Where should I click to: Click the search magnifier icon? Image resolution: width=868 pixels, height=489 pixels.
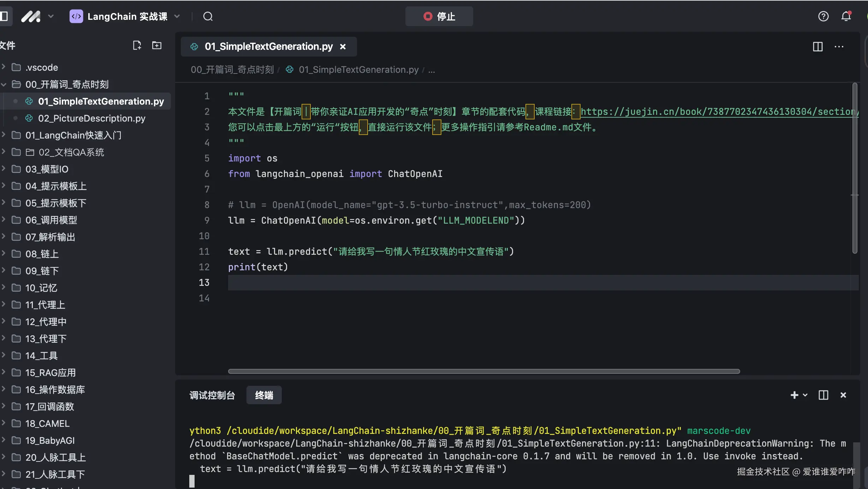pyautogui.click(x=208, y=16)
